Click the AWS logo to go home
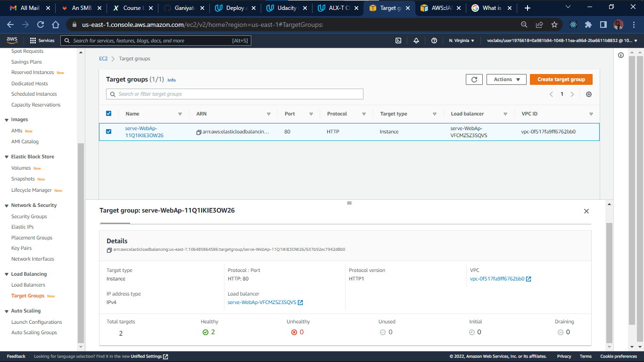 (12, 40)
